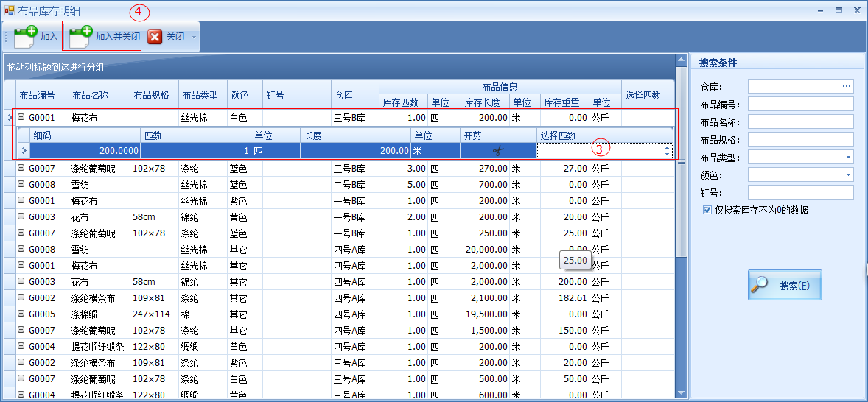Expand the G0007 涤纶葡萄呢 蓝色 三号B库 row
868x402 pixels.
[x=21, y=169]
